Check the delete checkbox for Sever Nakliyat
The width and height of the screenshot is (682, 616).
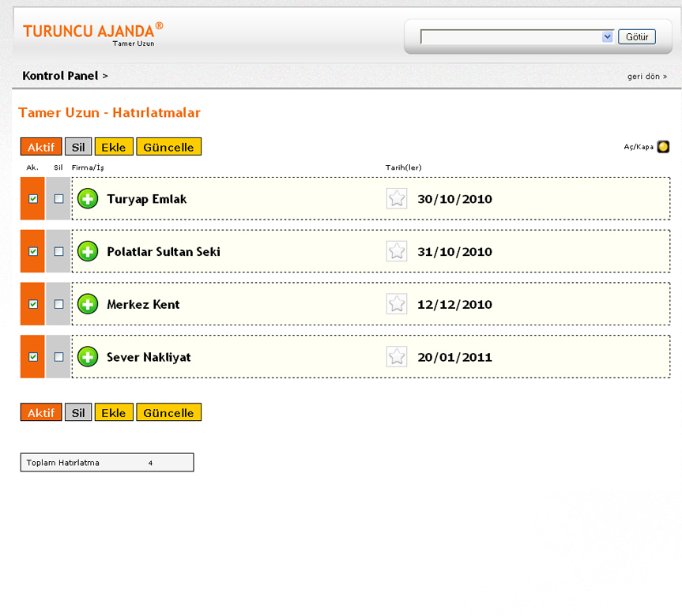pyautogui.click(x=58, y=357)
